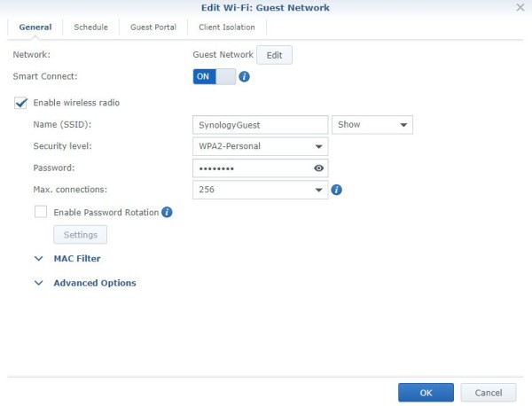Uncheck Enable wireless radio checkbox
532x406 pixels.
20,103
